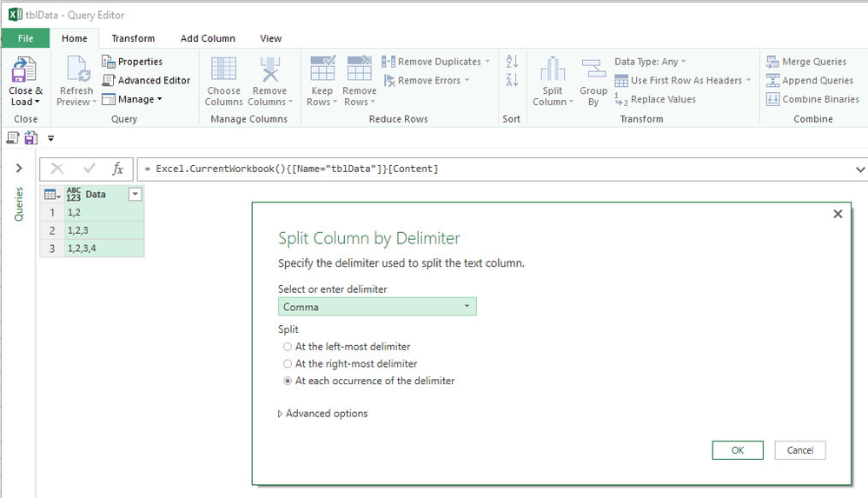Image resolution: width=868 pixels, height=498 pixels.
Task: Click the Close & Load icon
Action: coord(23,70)
